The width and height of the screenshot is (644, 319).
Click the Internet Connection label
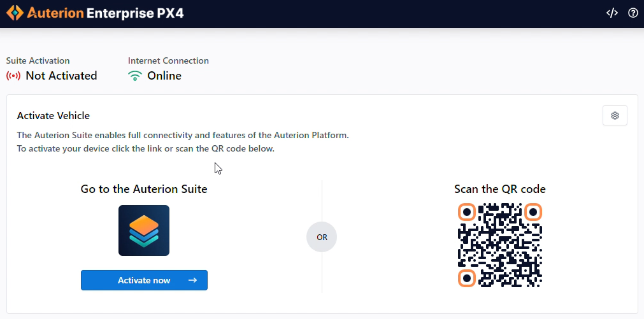(168, 61)
